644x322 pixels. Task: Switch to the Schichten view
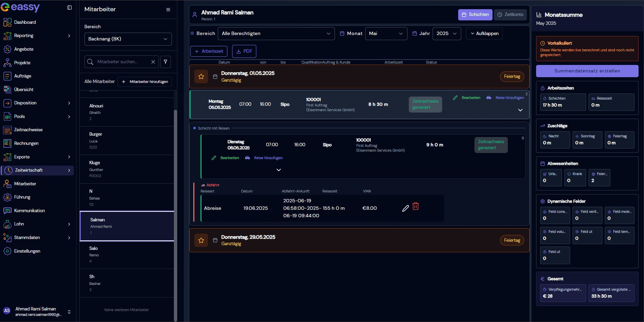tap(475, 15)
